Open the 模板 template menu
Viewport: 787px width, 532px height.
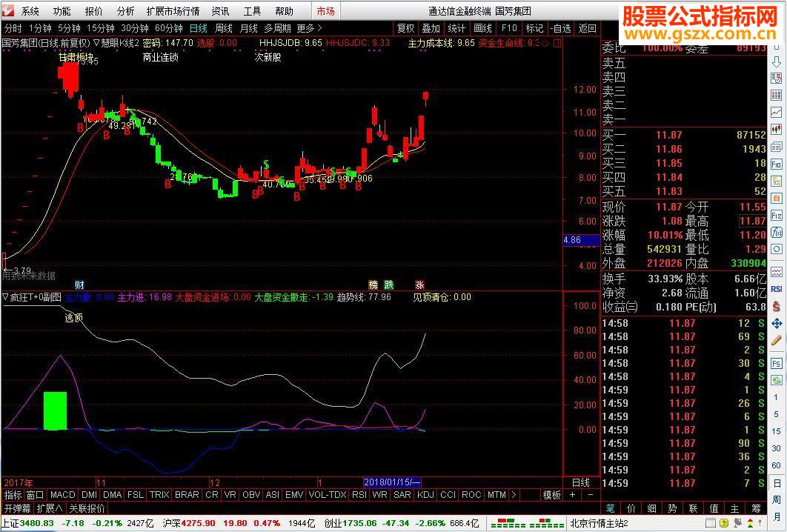pyautogui.click(x=551, y=495)
